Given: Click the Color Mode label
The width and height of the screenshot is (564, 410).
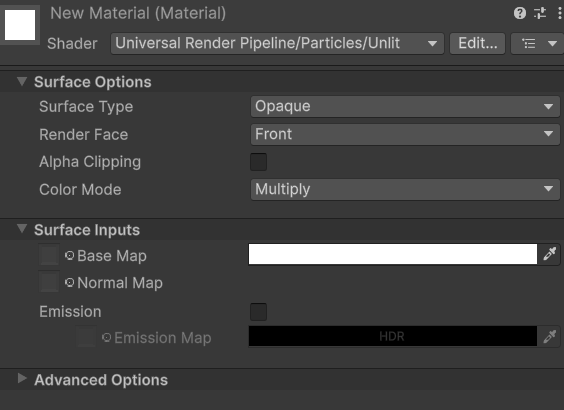Looking at the screenshot, I should pyautogui.click(x=80, y=190).
